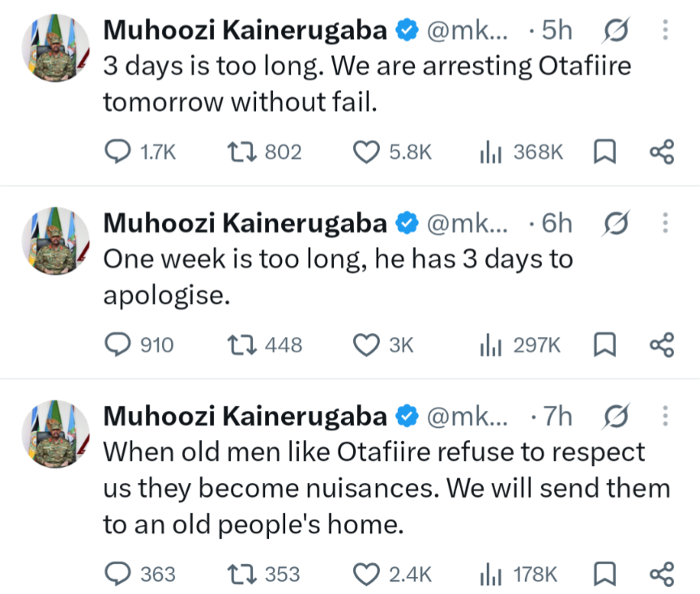Screen dimensions: 700x594
Task: Open the @mk... handle on the 6h tweet
Action: (x=467, y=224)
